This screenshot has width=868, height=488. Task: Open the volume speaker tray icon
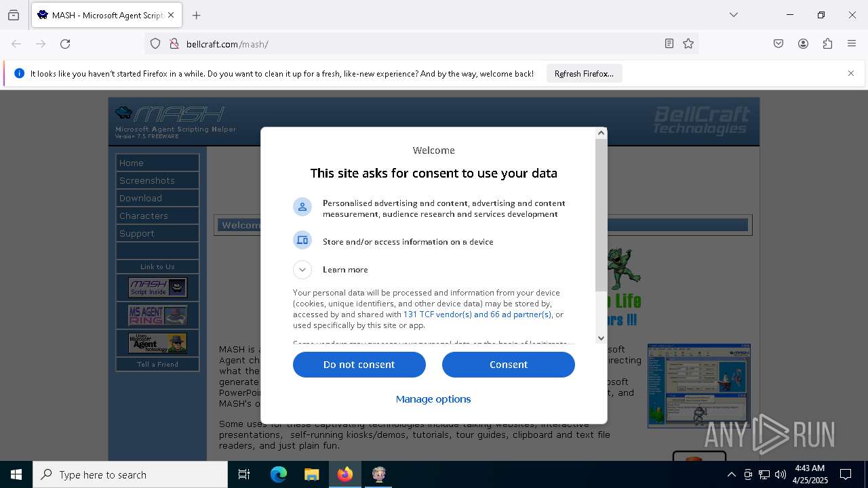pos(781,474)
